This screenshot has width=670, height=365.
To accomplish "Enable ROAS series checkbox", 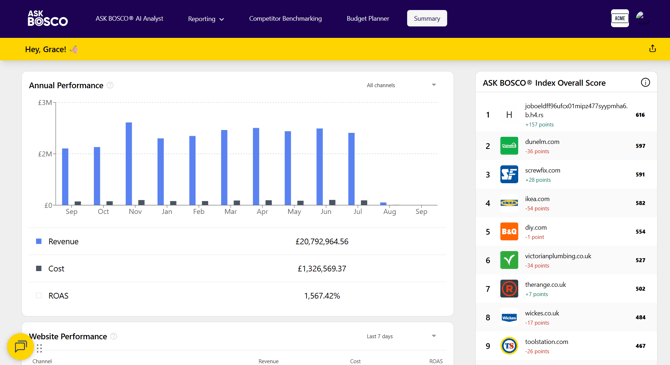I will pyautogui.click(x=39, y=296).
